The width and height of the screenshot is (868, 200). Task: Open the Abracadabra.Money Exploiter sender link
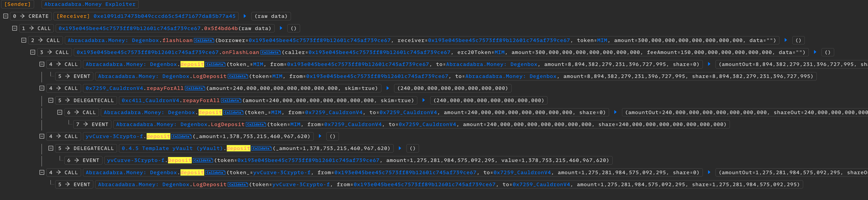pyautogui.click(x=90, y=4)
